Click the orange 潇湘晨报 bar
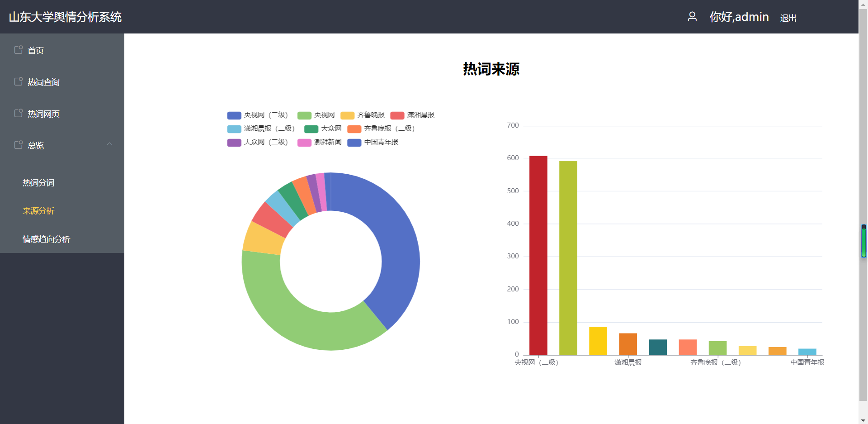The width and height of the screenshot is (868, 424). (x=627, y=344)
